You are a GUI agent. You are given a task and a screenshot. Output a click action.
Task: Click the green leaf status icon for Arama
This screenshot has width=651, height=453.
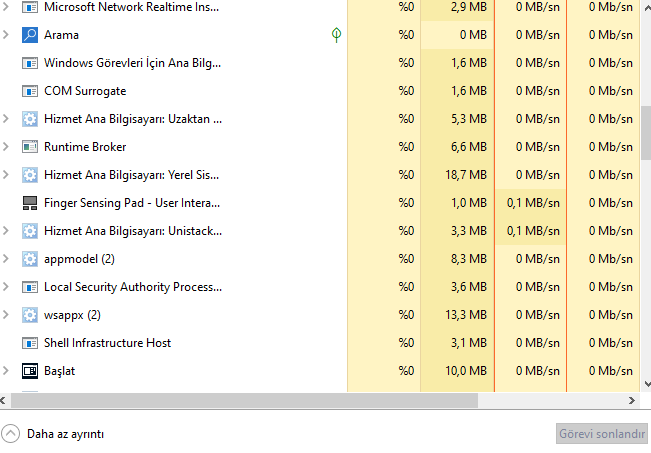click(x=336, y=35)
